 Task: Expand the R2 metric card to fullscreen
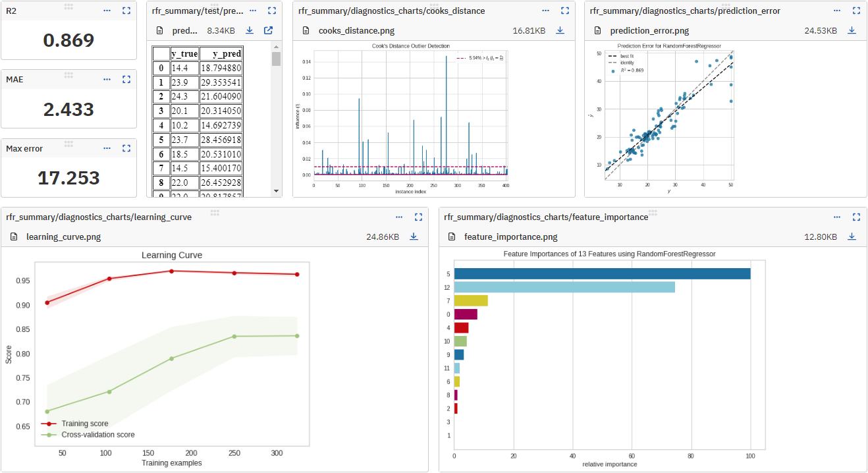(x=126, y=11)
